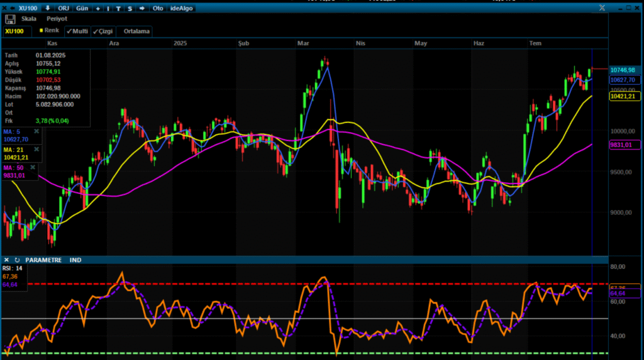The width and height of the screenshot is (644, 360).
Task: Remove the MA: 21 indicator with its X
Action: [36, 150]
